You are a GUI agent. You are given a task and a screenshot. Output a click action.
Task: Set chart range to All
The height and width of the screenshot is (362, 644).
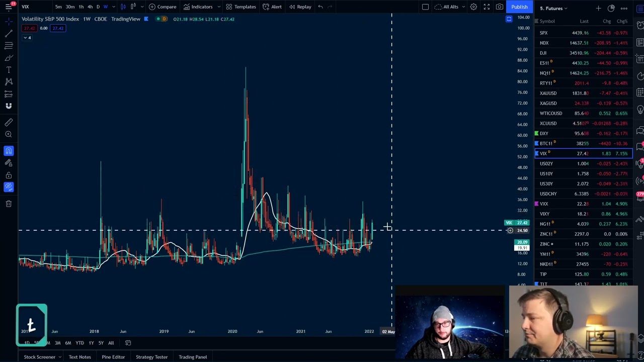(x=111, y=343)
